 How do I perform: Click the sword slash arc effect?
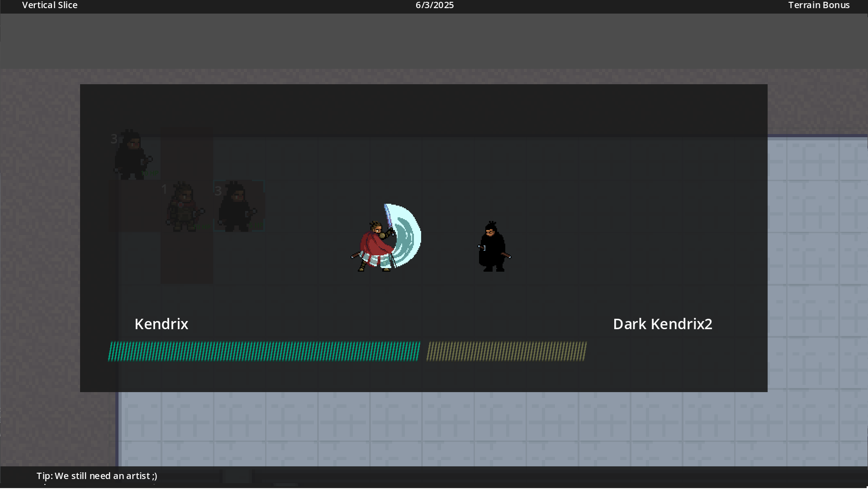(x=402, y=235)
